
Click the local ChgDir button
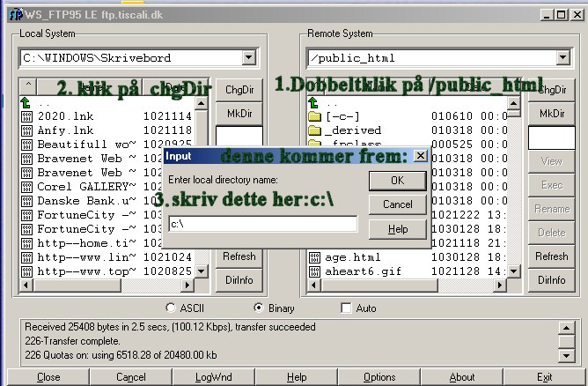pyautogui.click(x=239, y=90)
